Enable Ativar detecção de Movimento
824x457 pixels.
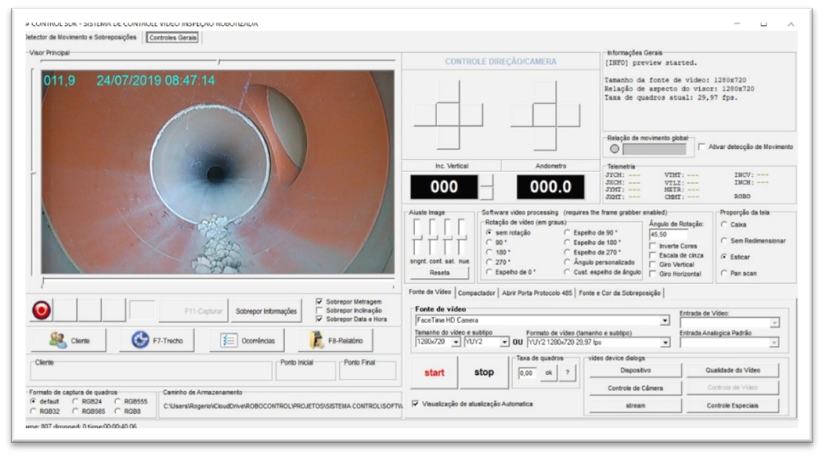(x=702, y=147)
